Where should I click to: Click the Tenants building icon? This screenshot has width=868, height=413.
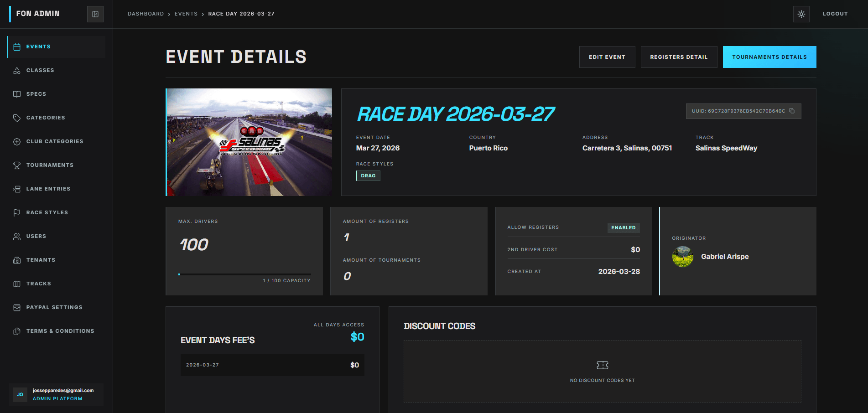[x=17, y=260]
